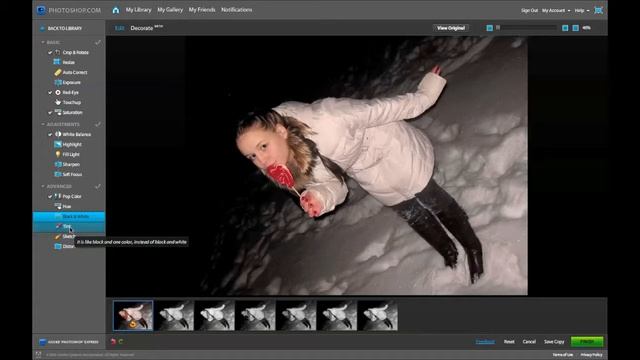Select the first color preview thumbnail

(133, 316)
